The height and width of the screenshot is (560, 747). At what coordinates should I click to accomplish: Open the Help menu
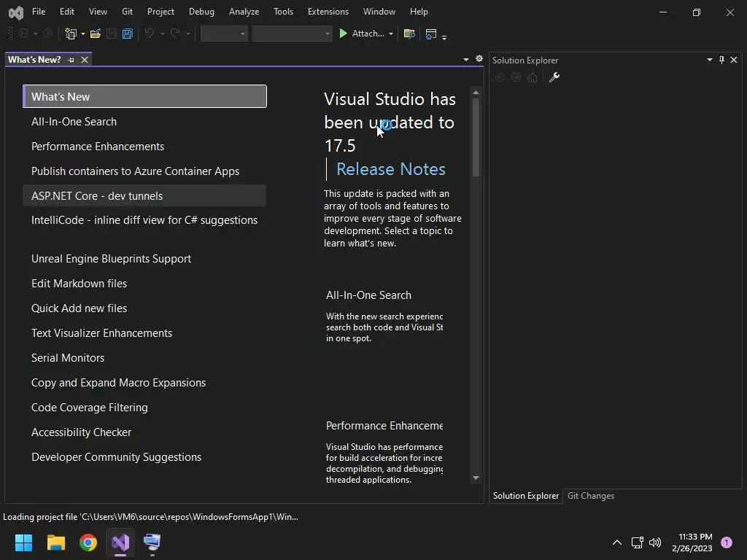tap(419, 12)
